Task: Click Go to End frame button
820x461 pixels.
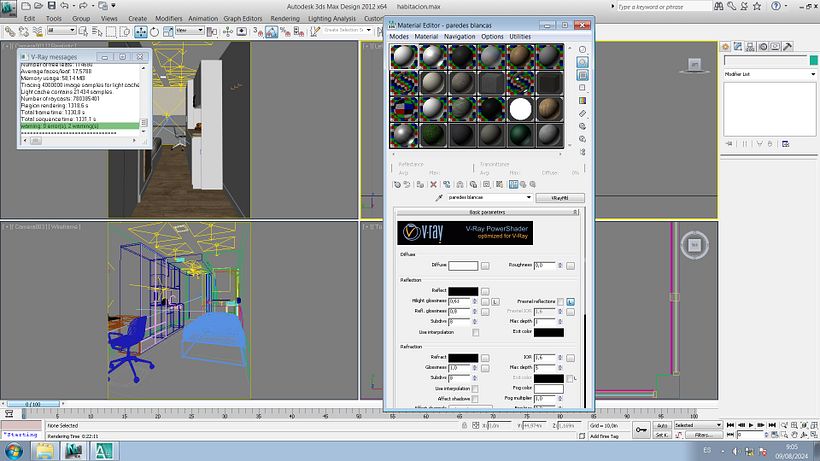Action: (x=772, y=425)
